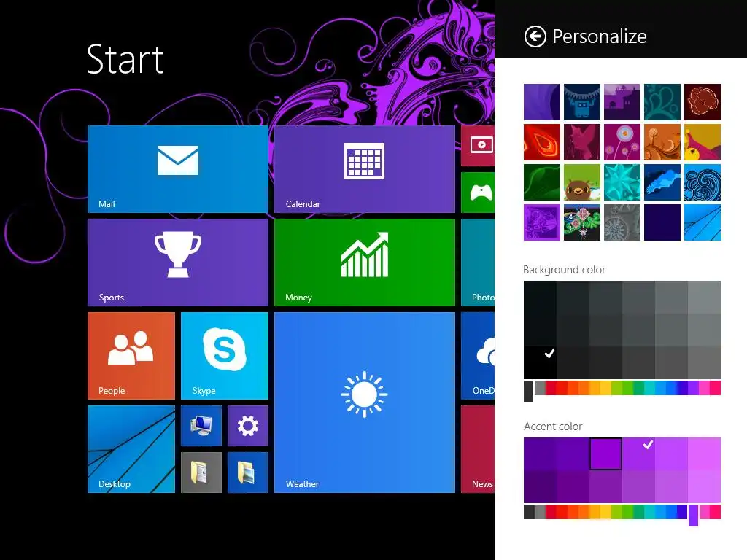Choose the lightest gray background color swatch
The width and height of the screenshot is (747, 560).
pyautogui.click(x=704, y=297)
